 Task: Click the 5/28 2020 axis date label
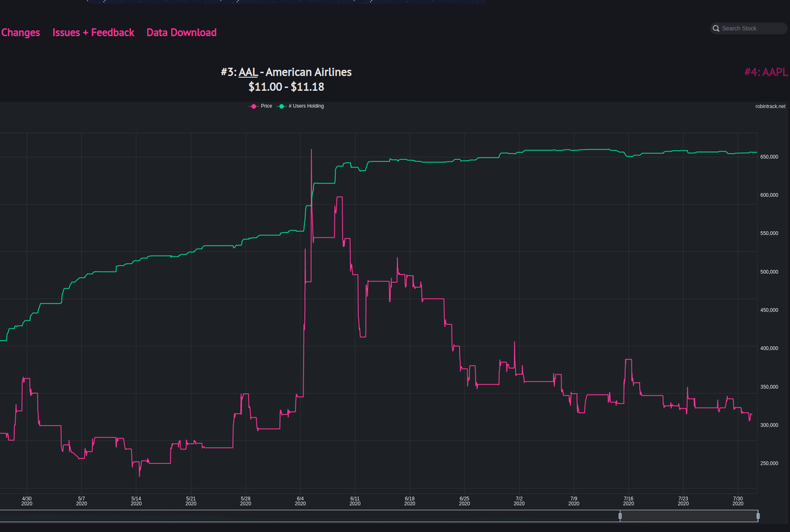pyautogui.click(x=246, y=500)
